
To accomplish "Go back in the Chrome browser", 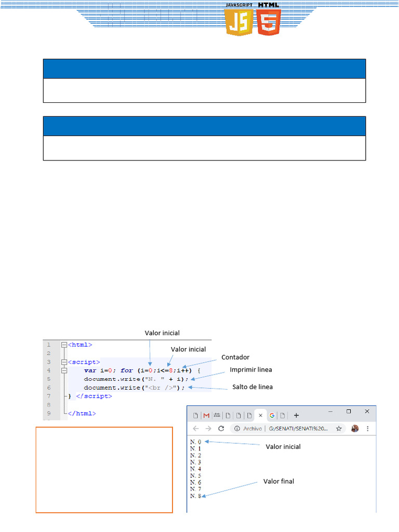I will point(196,429).
